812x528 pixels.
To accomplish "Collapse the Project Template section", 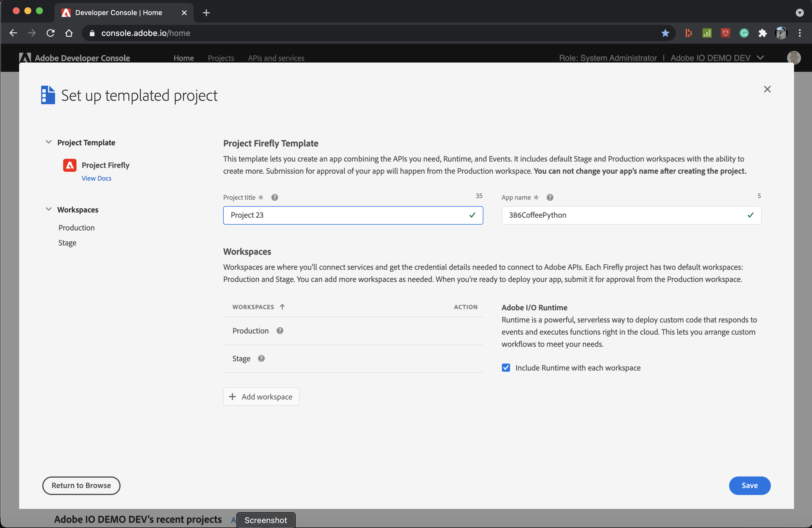I will click(x=48, y=142).
